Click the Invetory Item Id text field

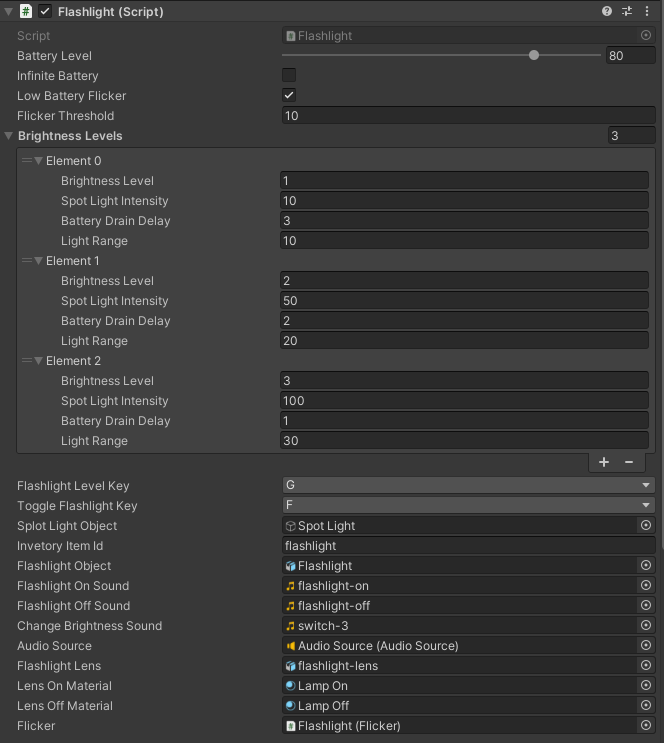coord(468,546)
